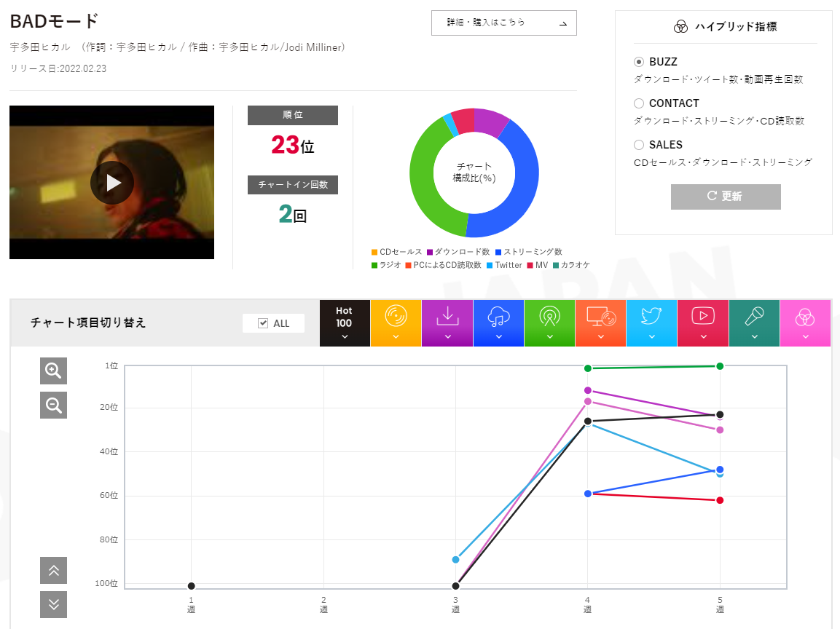The image size is (840, 629).
Task: Click the double chevron down button
Action: [54, 604]
